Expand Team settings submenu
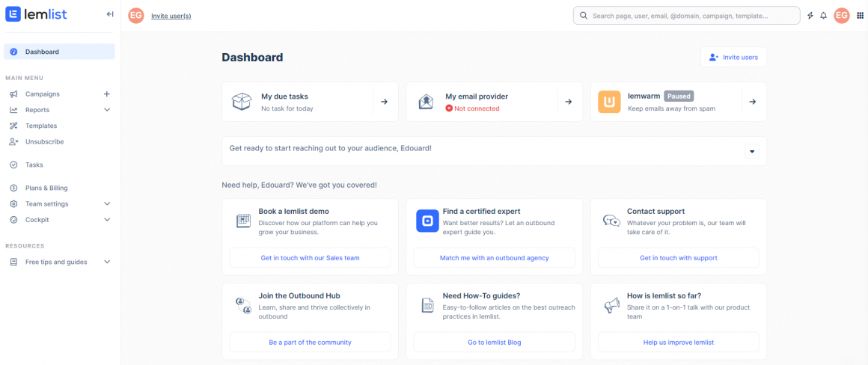 pos(107,204)
